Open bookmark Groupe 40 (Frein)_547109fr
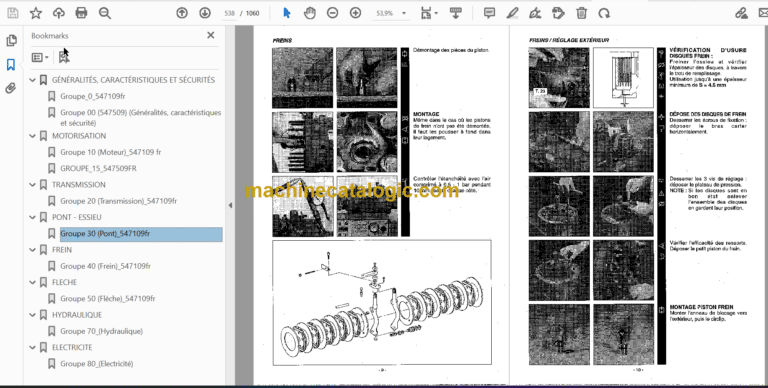The width and height of the screenshot is (768, 388). [105, 266]
